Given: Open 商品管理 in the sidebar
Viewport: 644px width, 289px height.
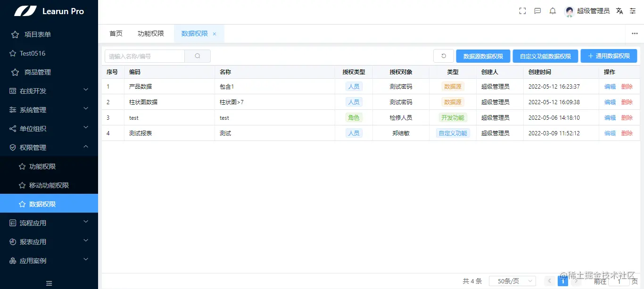Looking at the screenshot, I should pyautogui.click(x=49, y=72).
